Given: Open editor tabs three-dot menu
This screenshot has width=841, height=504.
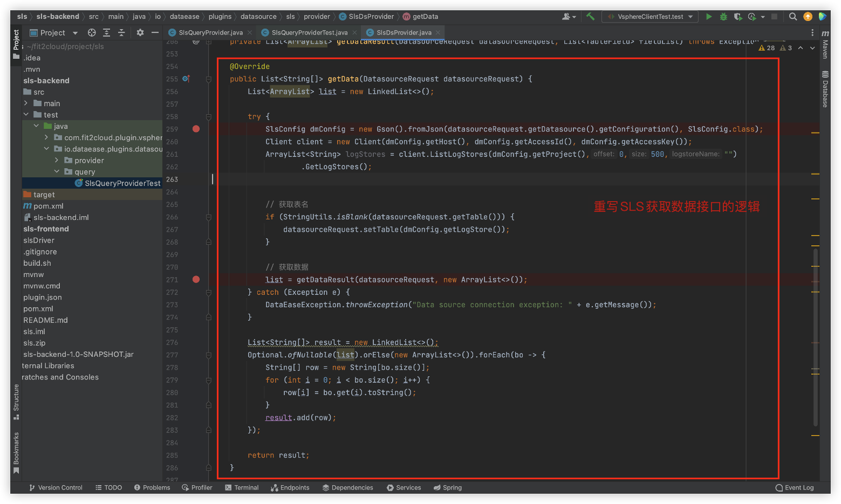Looking at the screenshot, I should click(812, 33).
